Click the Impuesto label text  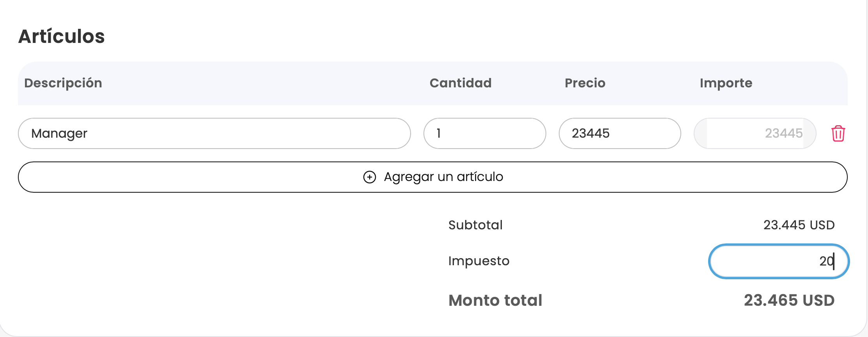pyautogui.click(x=479, y=261)
